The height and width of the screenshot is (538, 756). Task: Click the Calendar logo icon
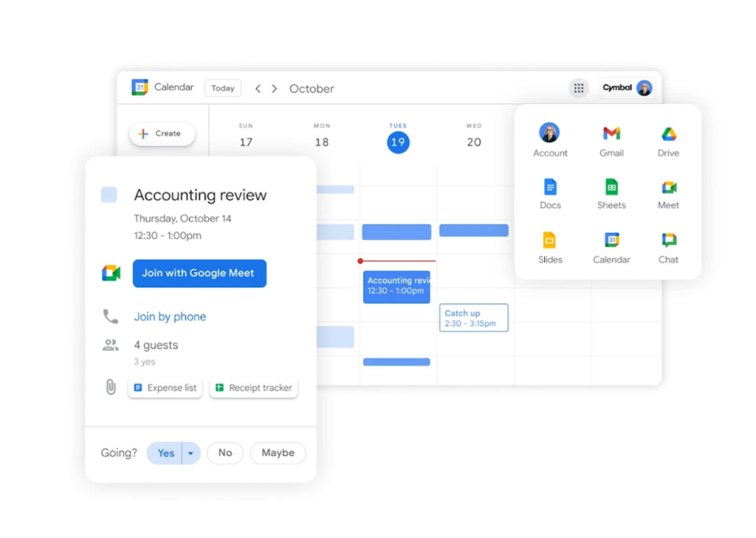[140, 87]
